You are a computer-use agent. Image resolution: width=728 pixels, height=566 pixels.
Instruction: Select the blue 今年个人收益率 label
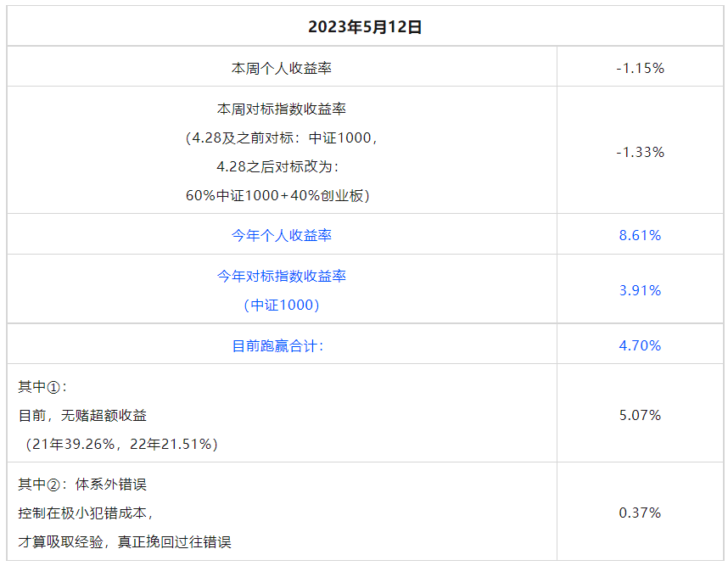[282, 235]
